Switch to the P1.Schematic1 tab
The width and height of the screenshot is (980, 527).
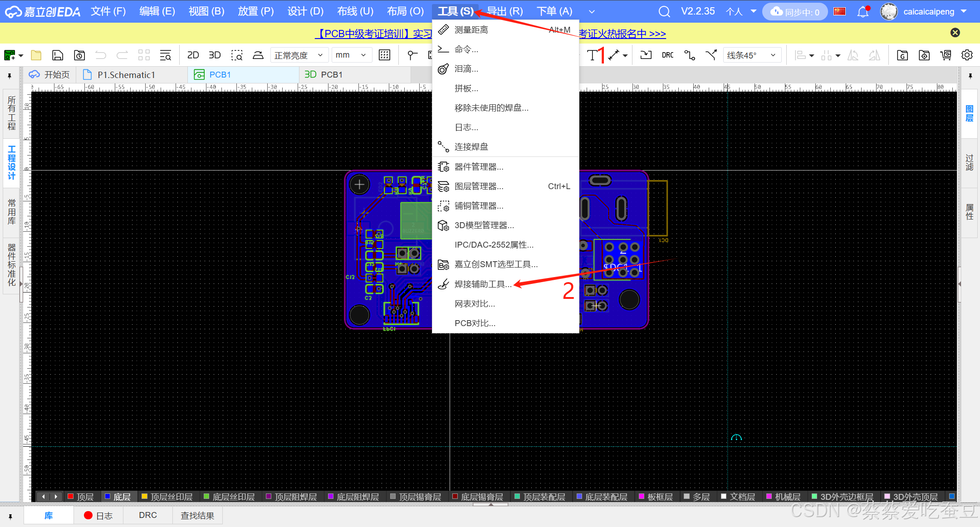(126, 75)
